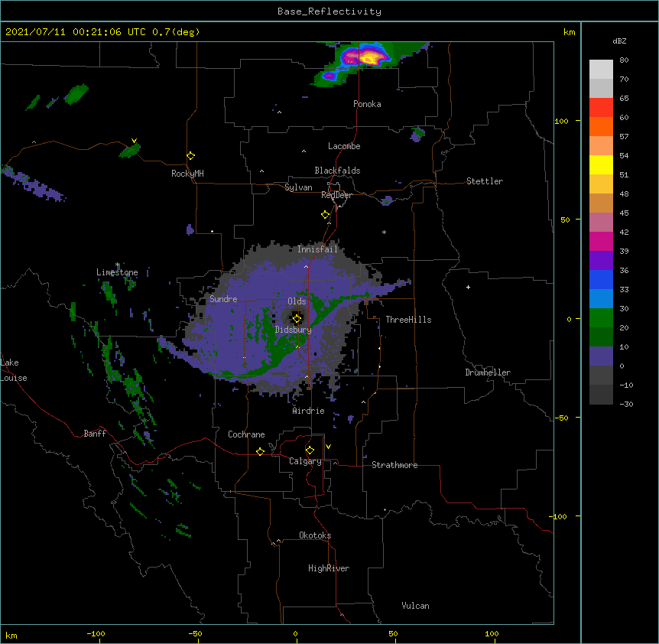659x644 pixels.
Task: Click the HighRiver town label
Action: tap(329, 568)
